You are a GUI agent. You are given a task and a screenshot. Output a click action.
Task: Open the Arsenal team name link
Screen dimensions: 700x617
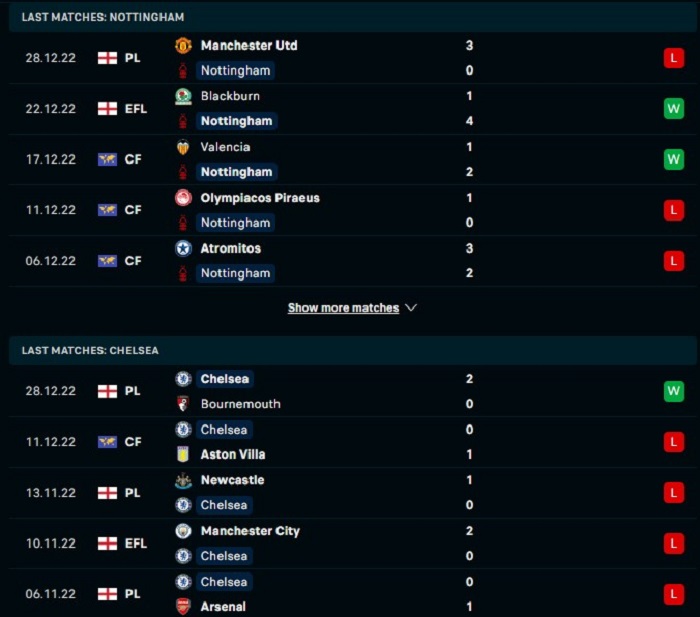pos(223,607)
